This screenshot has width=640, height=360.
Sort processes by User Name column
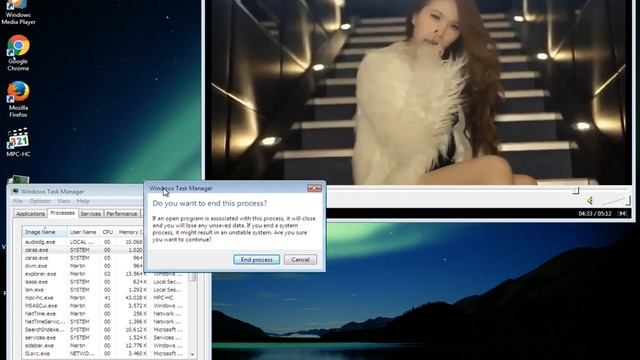[x=83, y=232]
